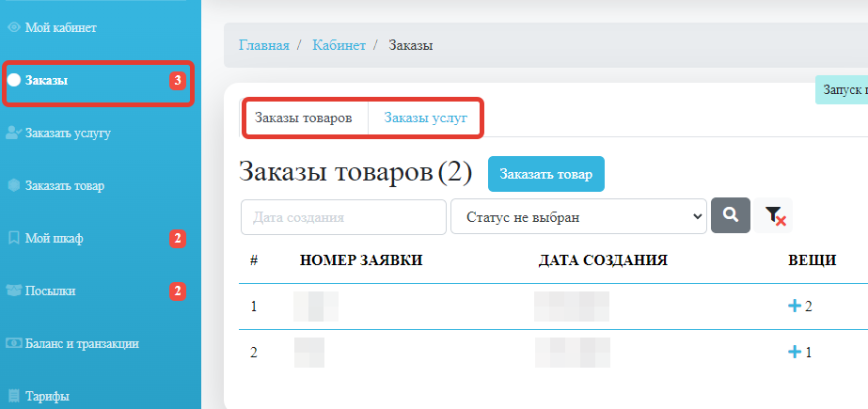Viewport: 868px width, 409px height.
Task: Open 'Мой кабинет' in the sidebar
Action: (x=61, y=27)
